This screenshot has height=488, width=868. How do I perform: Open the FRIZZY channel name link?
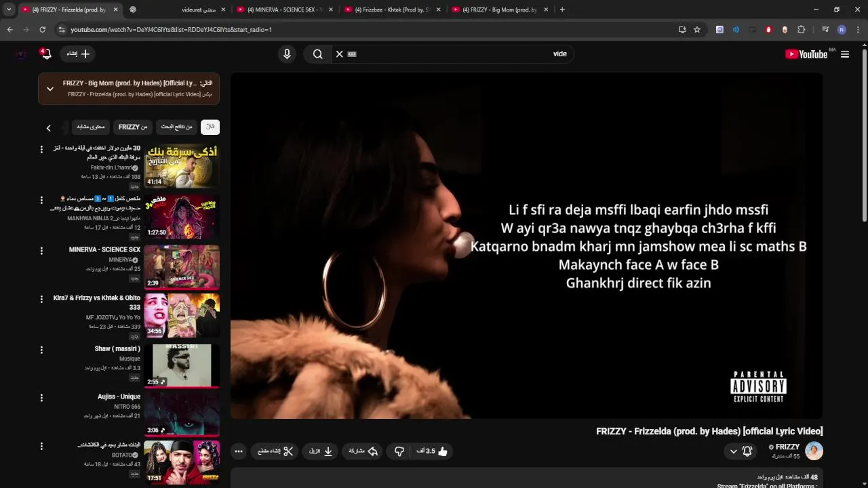pyautogui.click(x=787, y=447)
